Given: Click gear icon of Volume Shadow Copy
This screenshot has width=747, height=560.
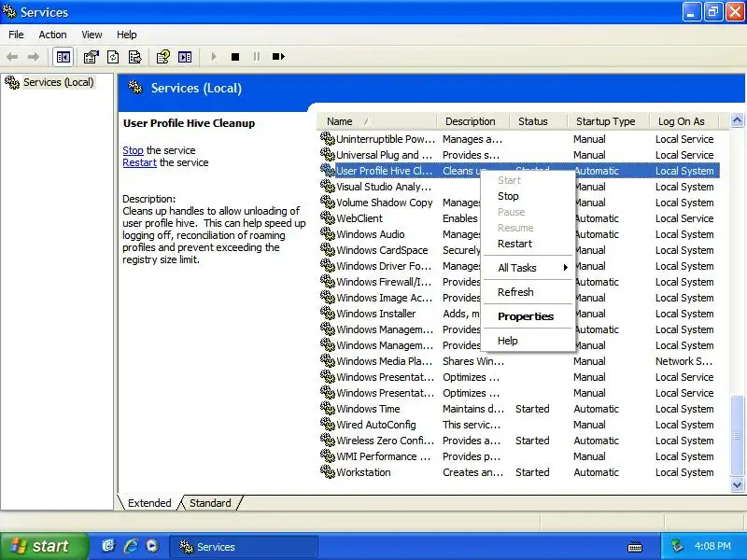Looking at the screenshot, I should 328,203.
